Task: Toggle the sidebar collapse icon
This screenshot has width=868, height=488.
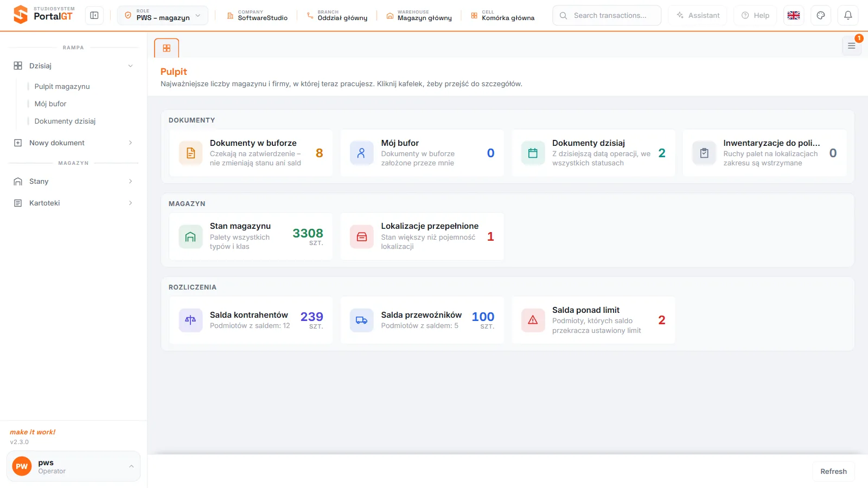Action: (x=94, y=15)
